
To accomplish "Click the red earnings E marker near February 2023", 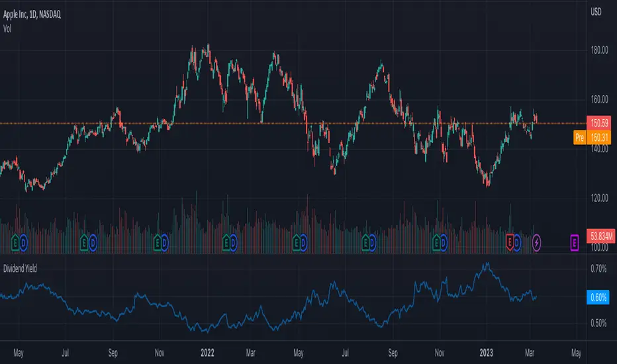I will 510,242.
